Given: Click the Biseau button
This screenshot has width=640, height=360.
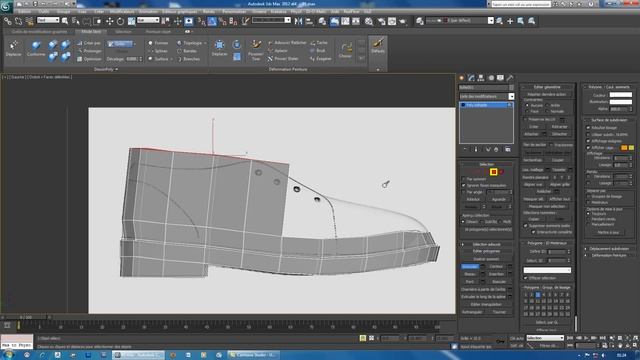Looking at the screenshot, I should (469, 274).
